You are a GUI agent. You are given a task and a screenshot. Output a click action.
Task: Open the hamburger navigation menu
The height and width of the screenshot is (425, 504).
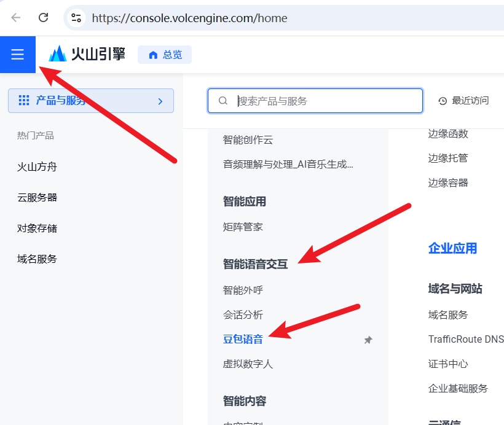[17, 55]
